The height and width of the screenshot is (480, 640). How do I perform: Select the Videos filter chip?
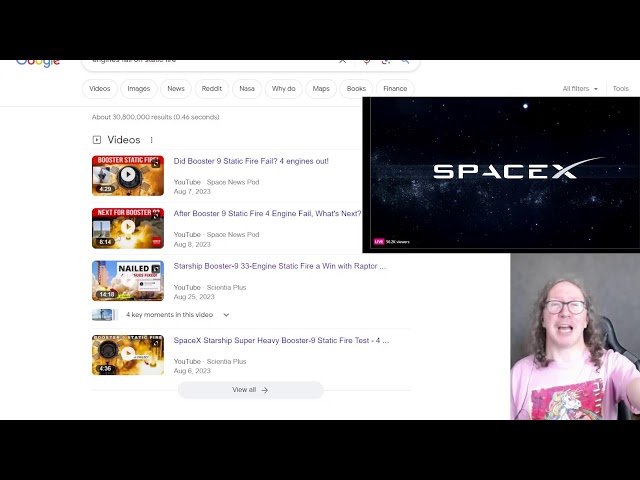(100, 89)
